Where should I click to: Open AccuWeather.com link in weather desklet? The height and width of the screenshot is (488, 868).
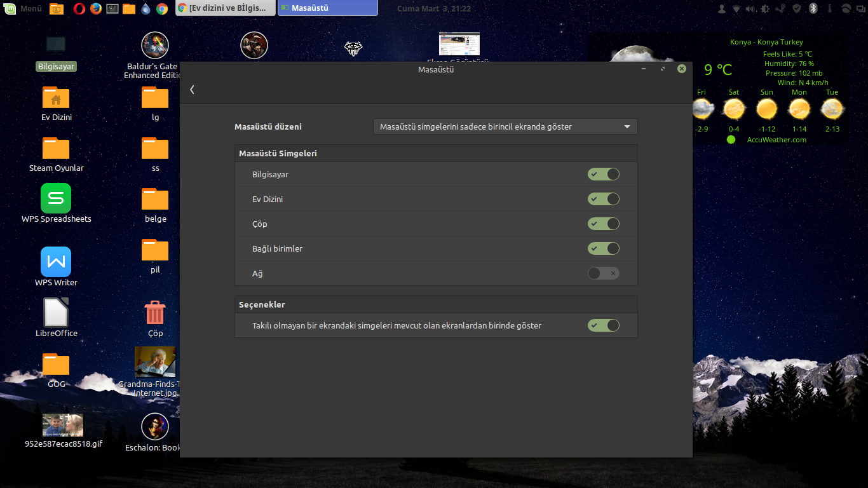click(x=776, y=140)
